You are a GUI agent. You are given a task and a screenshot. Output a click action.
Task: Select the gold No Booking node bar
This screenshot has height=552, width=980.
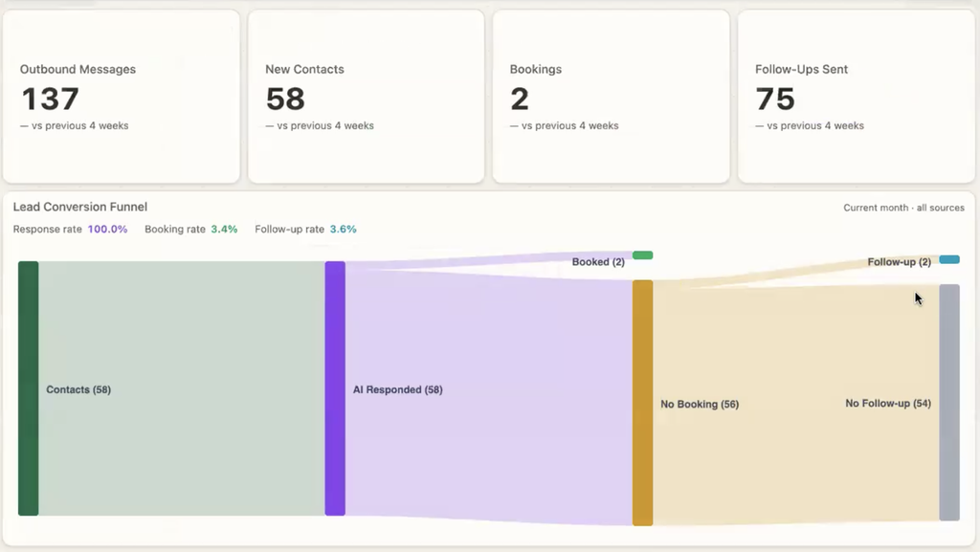tap(642, 403)
